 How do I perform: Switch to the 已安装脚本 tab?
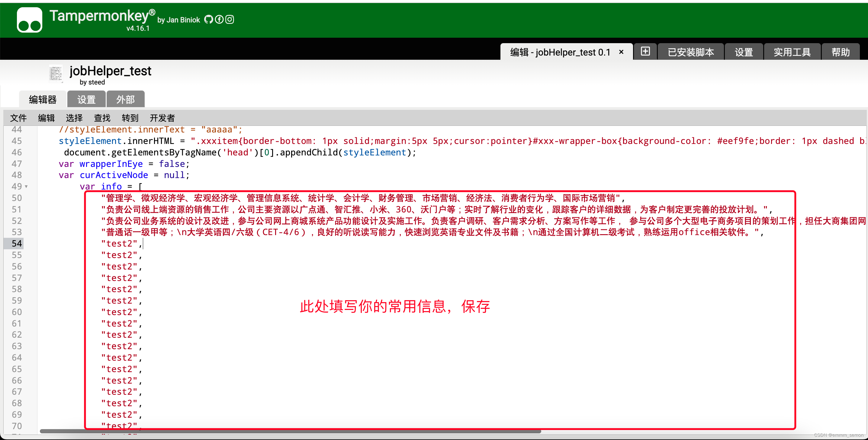(x=690, y=52)
